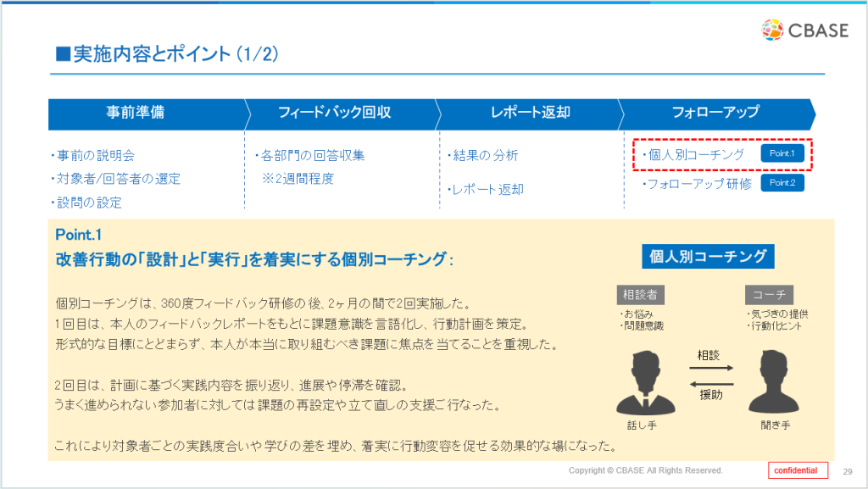Click the 個人別コーチング bullet in dashed box
The image size is (868, 489).
[x=695, y=154]
